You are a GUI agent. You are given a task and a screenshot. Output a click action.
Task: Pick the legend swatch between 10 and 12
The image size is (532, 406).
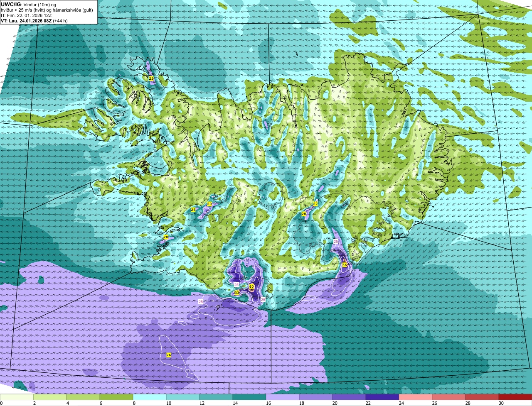click(x=183, y=397)
